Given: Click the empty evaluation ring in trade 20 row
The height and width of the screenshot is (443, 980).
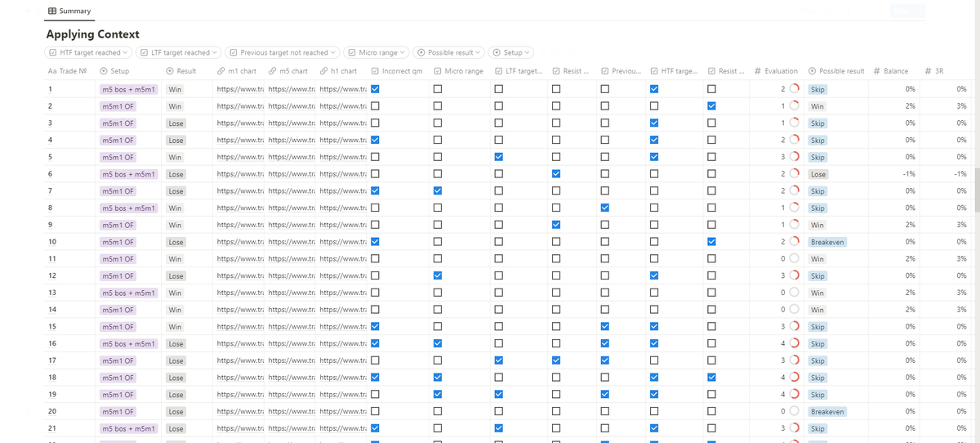Looking at the screenshot, I should pos(794,411).
